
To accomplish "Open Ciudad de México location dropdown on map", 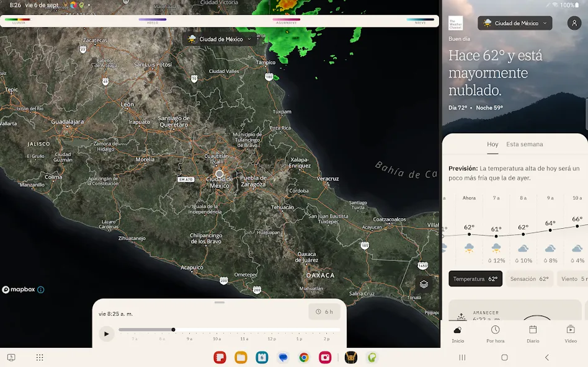I will click(220, 39).
